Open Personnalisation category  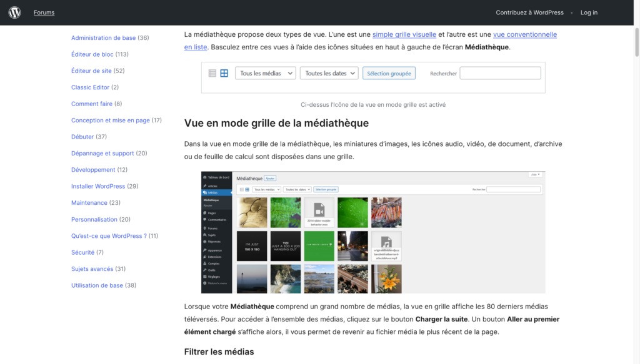(94, 219)
